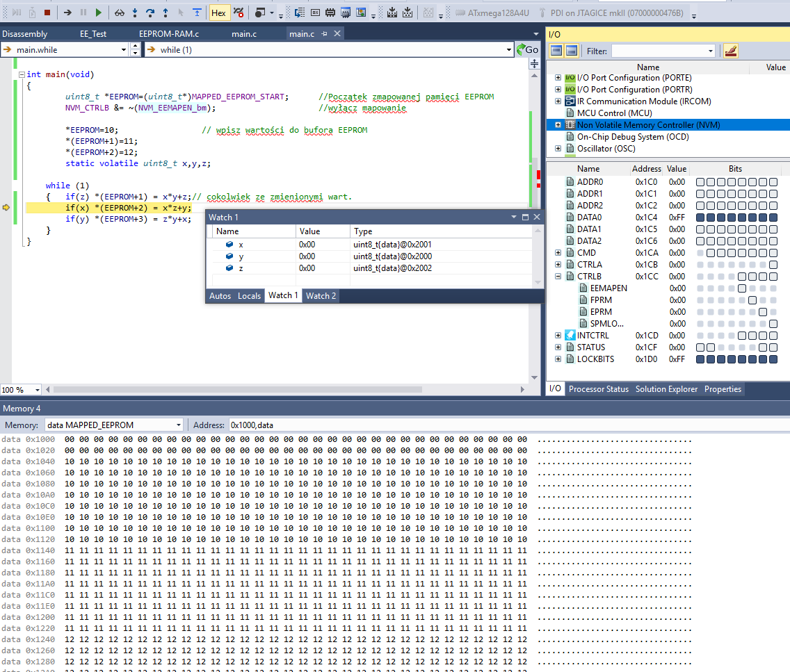Collapse the CTRLB register tree
This screenshot has height=672, width=790.
558,277
